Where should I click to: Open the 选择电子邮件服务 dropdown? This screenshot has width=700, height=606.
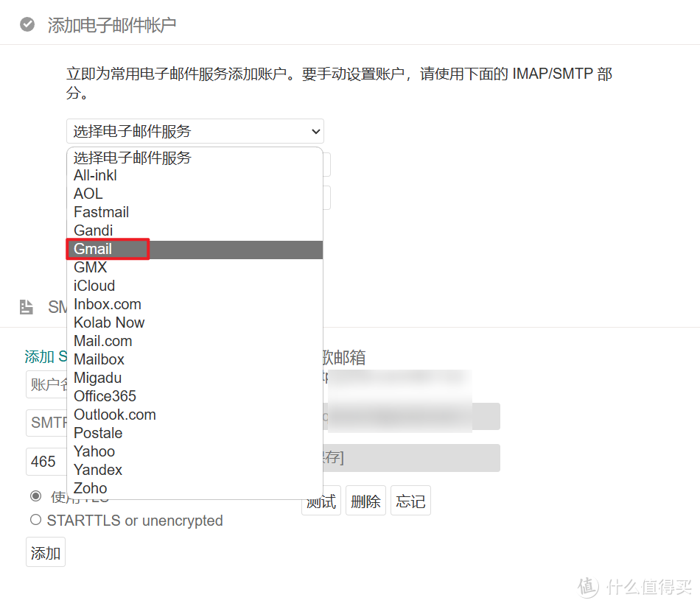[195, 131]
